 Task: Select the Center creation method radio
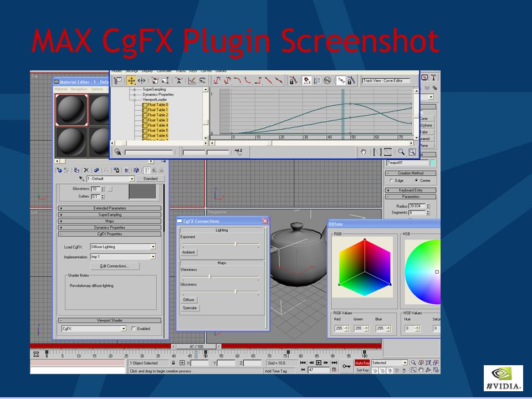416,181
